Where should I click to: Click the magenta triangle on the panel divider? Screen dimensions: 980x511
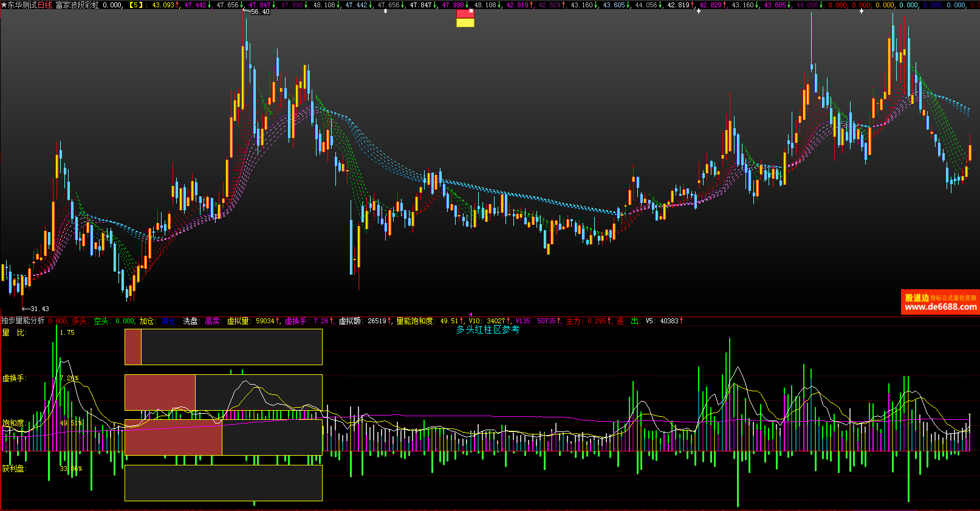(x=470, y=314)
